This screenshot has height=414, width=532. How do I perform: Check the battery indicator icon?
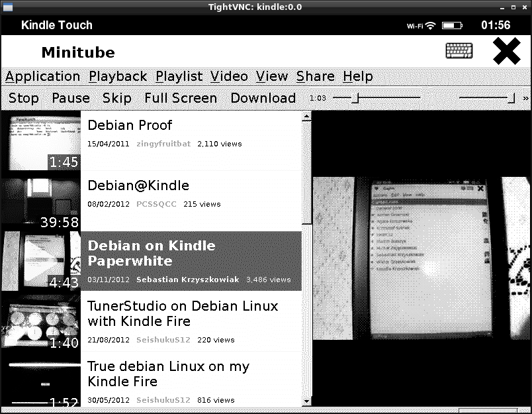(x=452, y=25)
